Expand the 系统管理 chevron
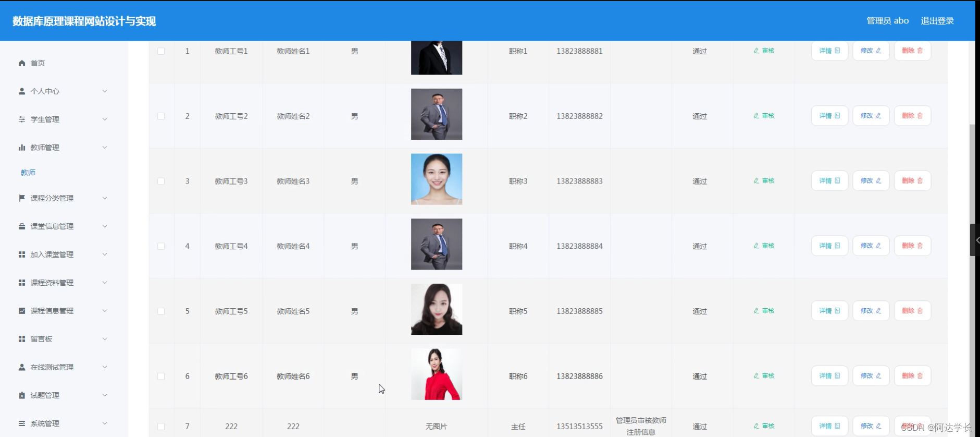This screenshot has width=980, height=437. click(x=105, y=423)
